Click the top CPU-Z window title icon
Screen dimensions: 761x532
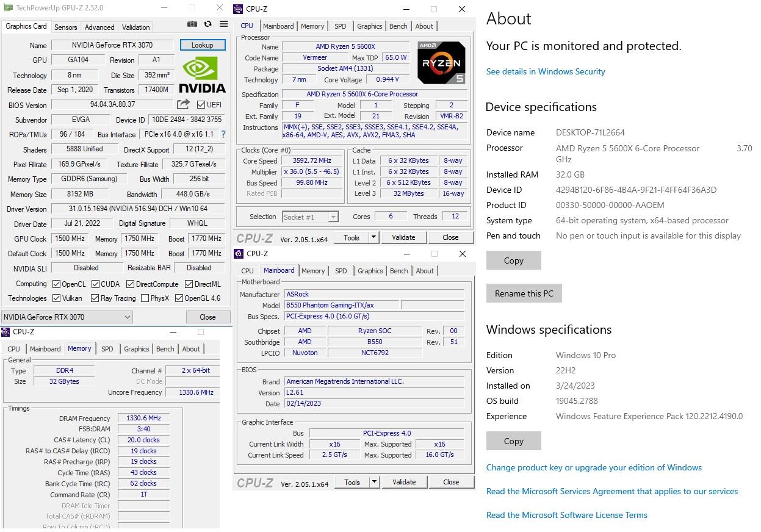tap(238, 9)
